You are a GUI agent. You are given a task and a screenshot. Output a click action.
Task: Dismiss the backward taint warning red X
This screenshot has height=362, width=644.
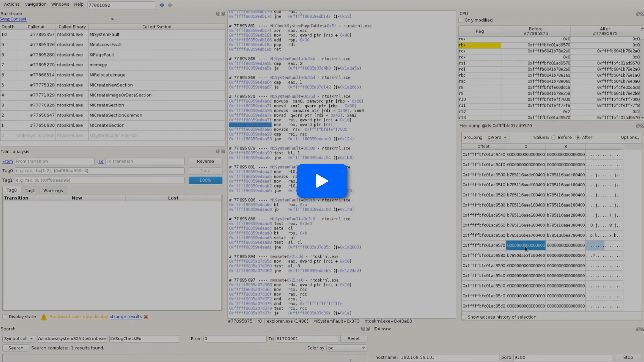pyautogui.click(x=146, y=316)
